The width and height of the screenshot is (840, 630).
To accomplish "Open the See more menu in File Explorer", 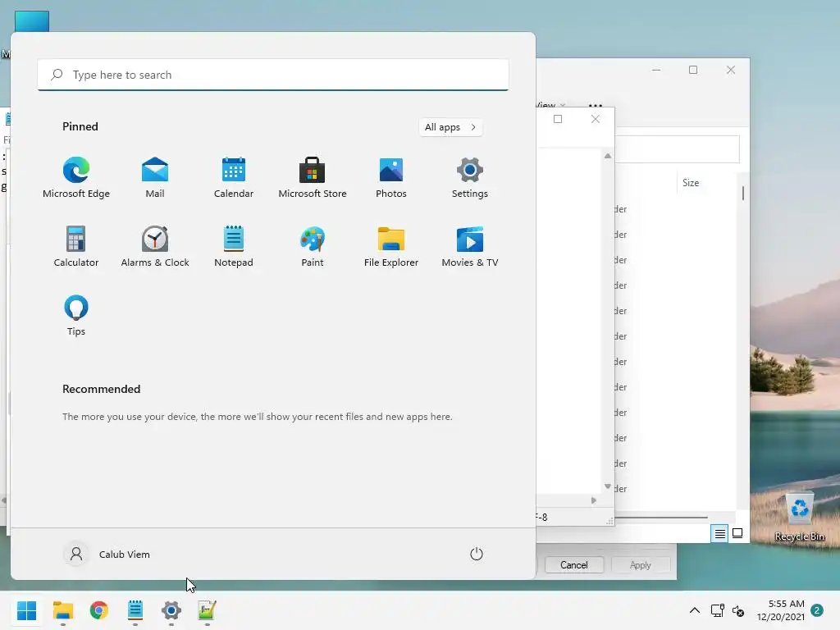I will (596, 105).
